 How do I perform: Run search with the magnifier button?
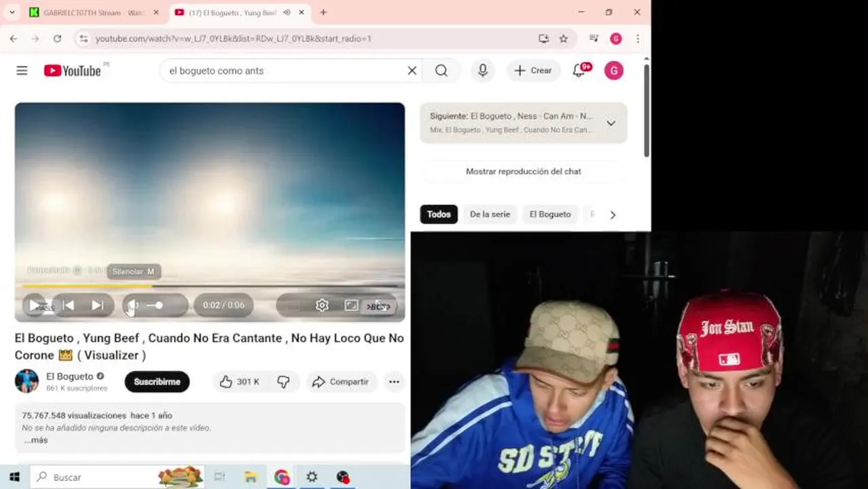pos(441,71)
